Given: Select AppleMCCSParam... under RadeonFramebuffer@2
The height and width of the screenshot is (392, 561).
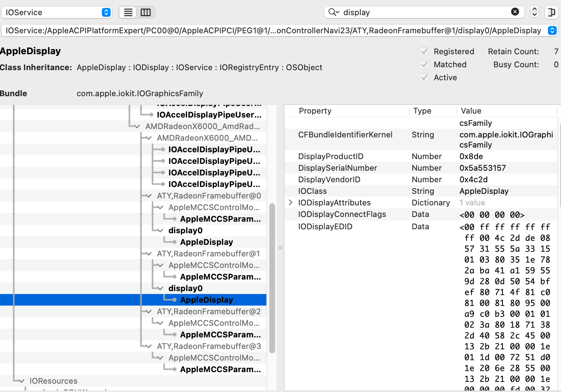Looking at the screenshot, I should point(220,335).
